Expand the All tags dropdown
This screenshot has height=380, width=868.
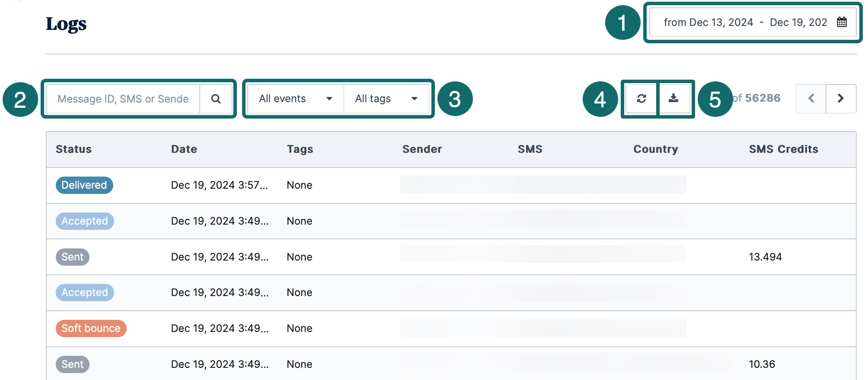tap(386, 99)
